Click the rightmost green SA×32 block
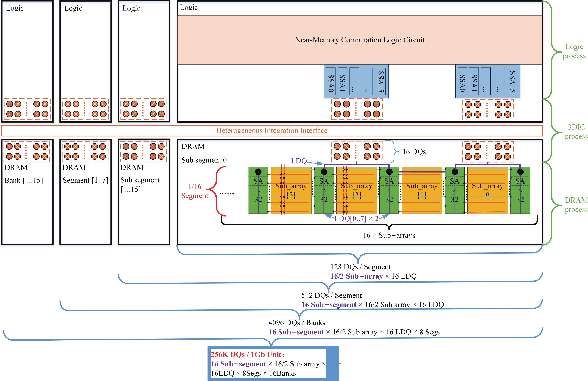This screenshot has width=588, height=381. coord(520,190)
